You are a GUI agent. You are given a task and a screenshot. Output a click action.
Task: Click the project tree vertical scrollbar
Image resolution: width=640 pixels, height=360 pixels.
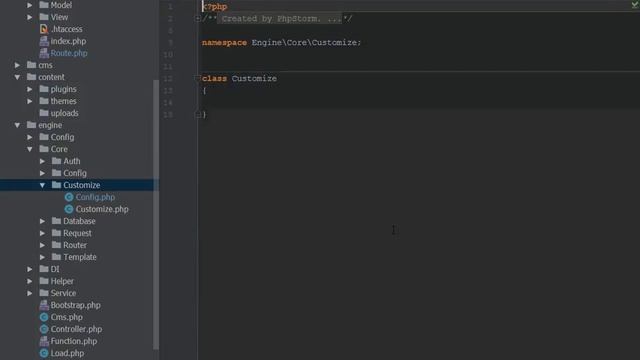156,214
